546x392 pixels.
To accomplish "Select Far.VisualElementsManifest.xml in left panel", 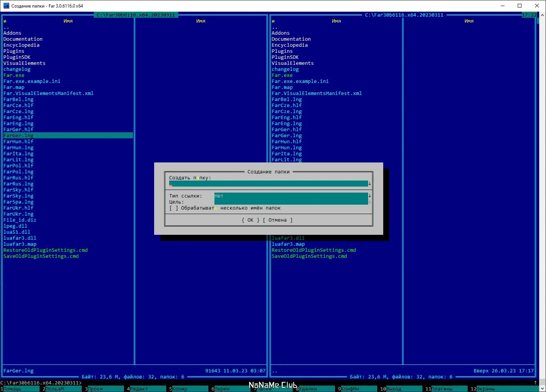I will pyautogui.click(x=49, y=93).
